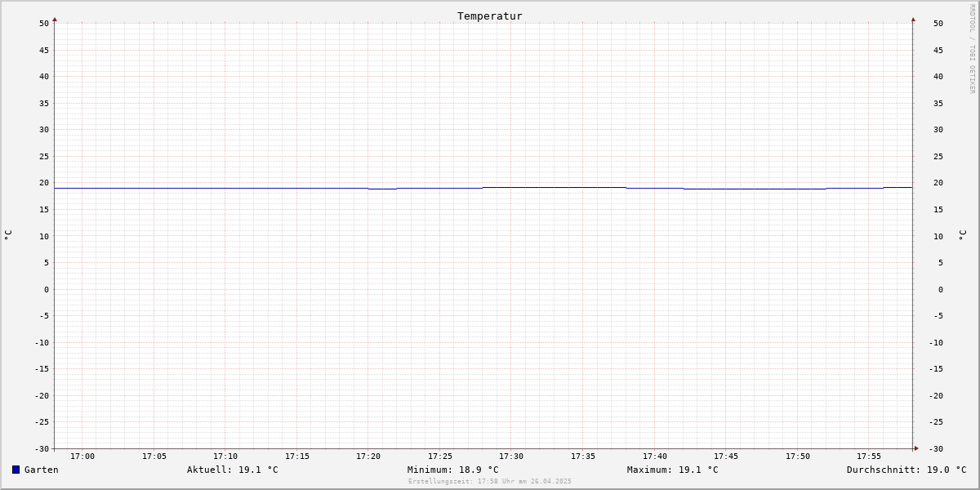Click the right °C axis unit label

(962, 235)
